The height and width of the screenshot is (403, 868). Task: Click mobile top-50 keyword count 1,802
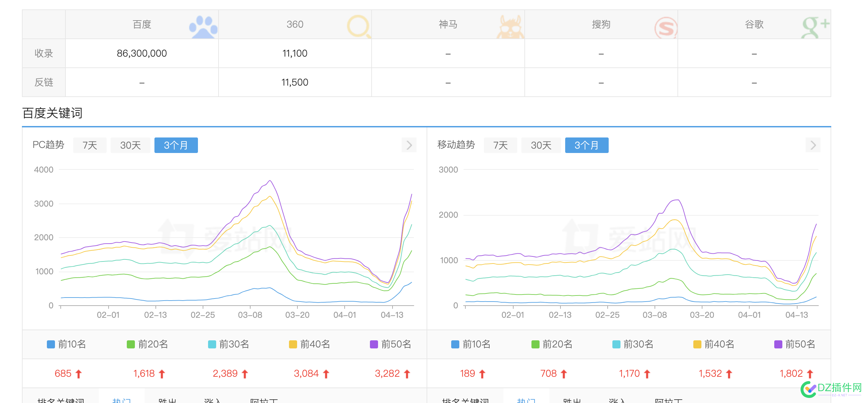coord(791,374)
